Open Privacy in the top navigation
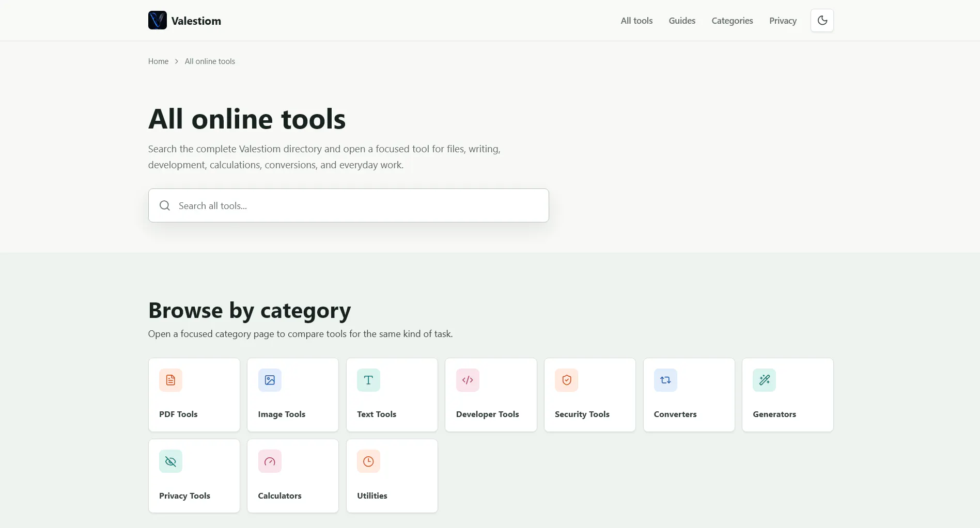The width and height of the screenshot is (980, 528). pos(783,21)
